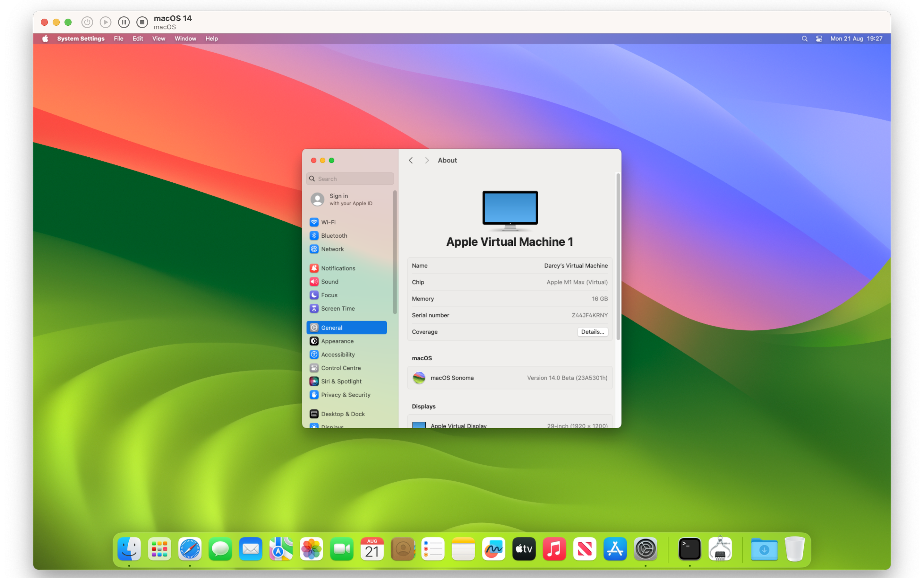924x578 pixels.
Task: Open Bluetooth settings
Action: (347, 235)
